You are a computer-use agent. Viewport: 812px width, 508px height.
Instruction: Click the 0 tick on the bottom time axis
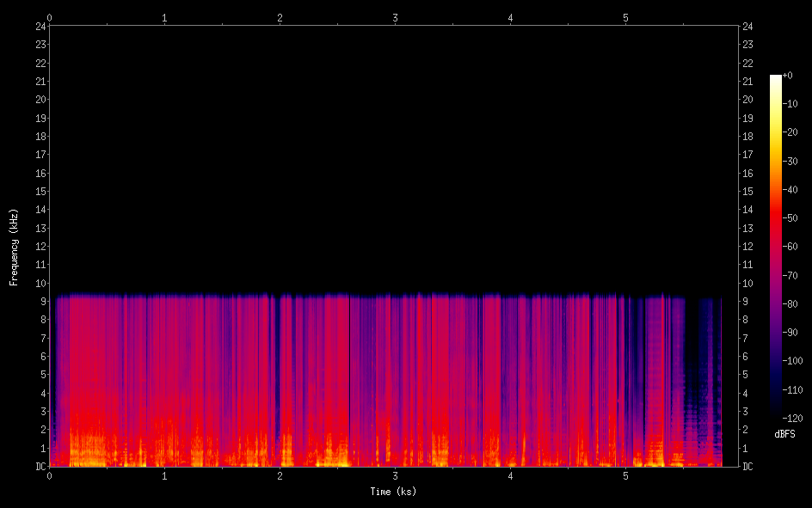[49, 475]
